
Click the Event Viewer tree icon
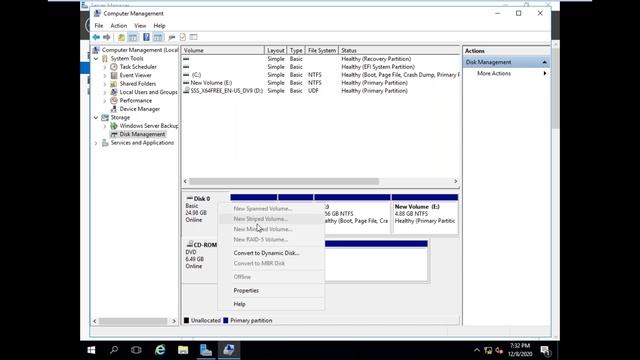(114, 75)
